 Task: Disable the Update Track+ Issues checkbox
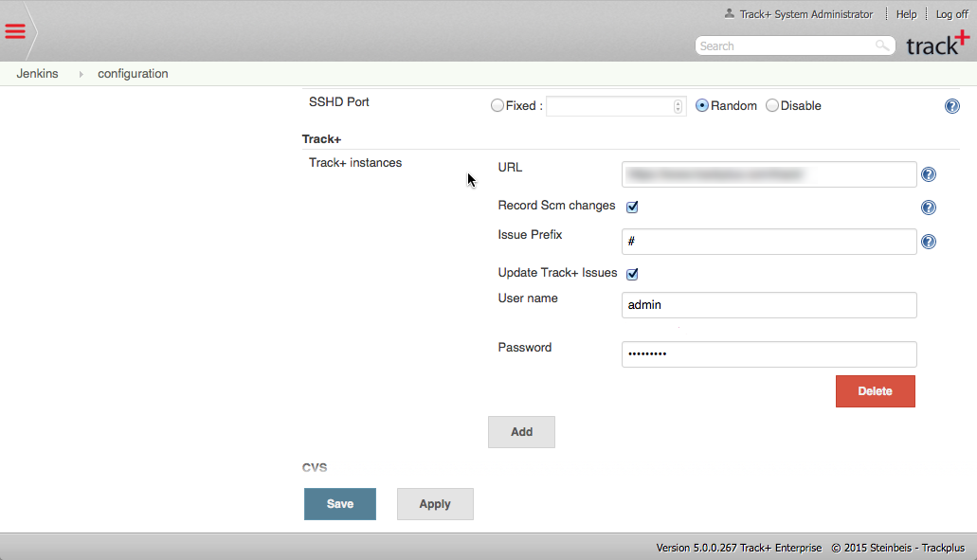coord(631,274)
